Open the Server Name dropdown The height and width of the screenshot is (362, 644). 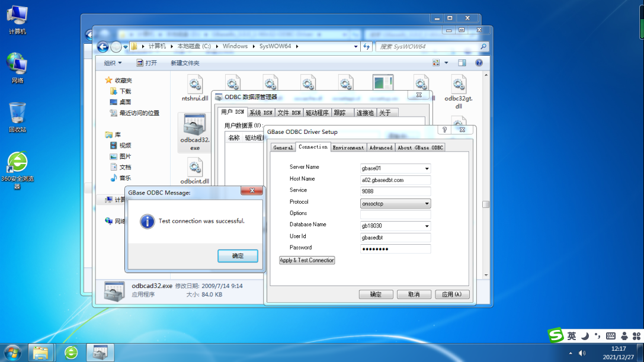[427, 168]
